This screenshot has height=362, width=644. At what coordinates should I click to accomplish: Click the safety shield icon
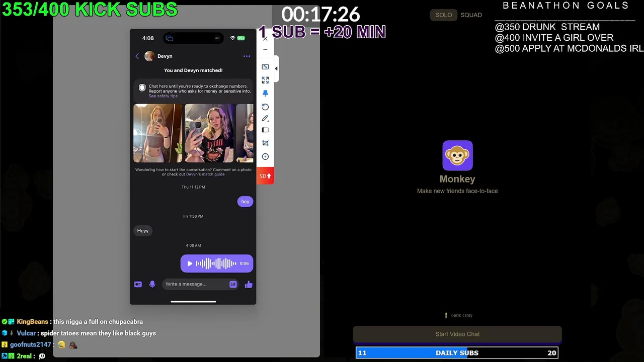click(x=142, y=88)
